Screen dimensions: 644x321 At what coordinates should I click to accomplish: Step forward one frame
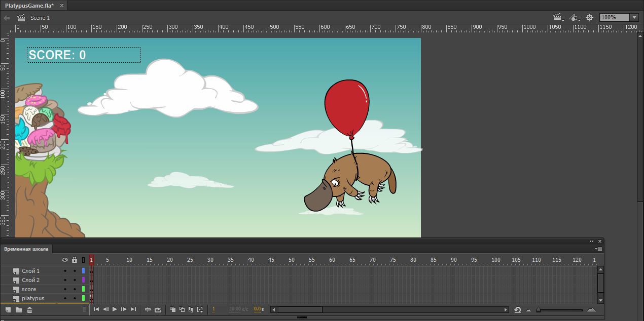coord(124,309)
